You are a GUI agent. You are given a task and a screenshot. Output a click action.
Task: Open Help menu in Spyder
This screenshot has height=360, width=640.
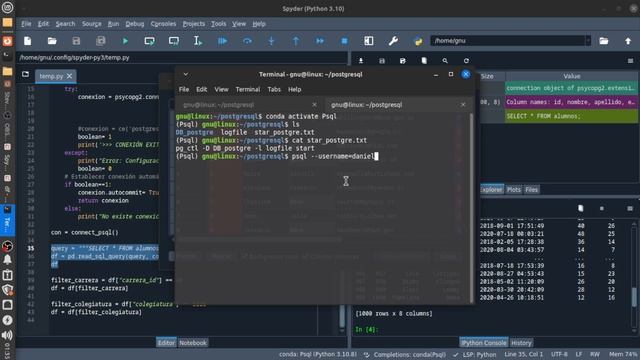coord(259,24)
